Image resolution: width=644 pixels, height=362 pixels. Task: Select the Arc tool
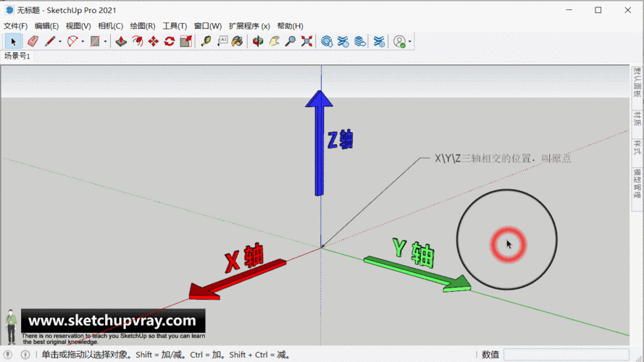tap(72, 41)
